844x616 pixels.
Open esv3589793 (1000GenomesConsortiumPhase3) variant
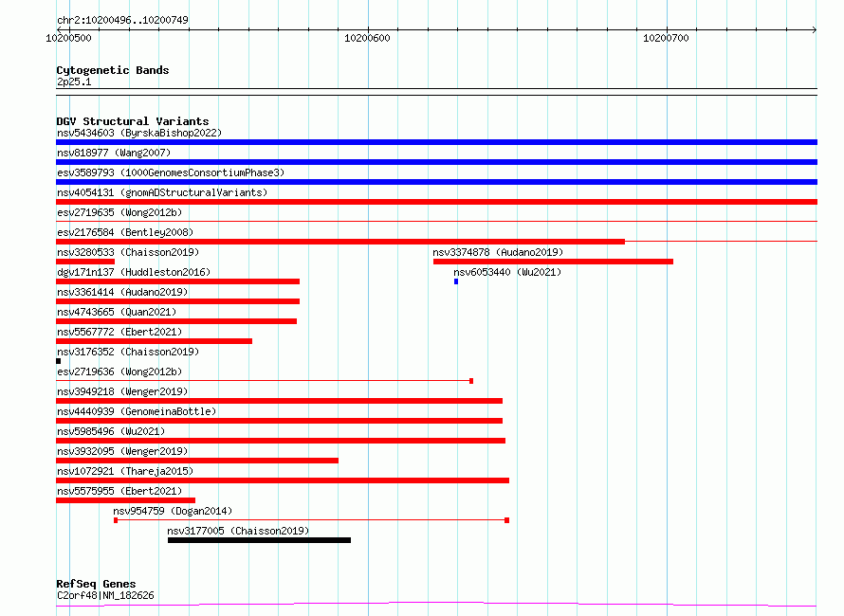pos(171,172)
